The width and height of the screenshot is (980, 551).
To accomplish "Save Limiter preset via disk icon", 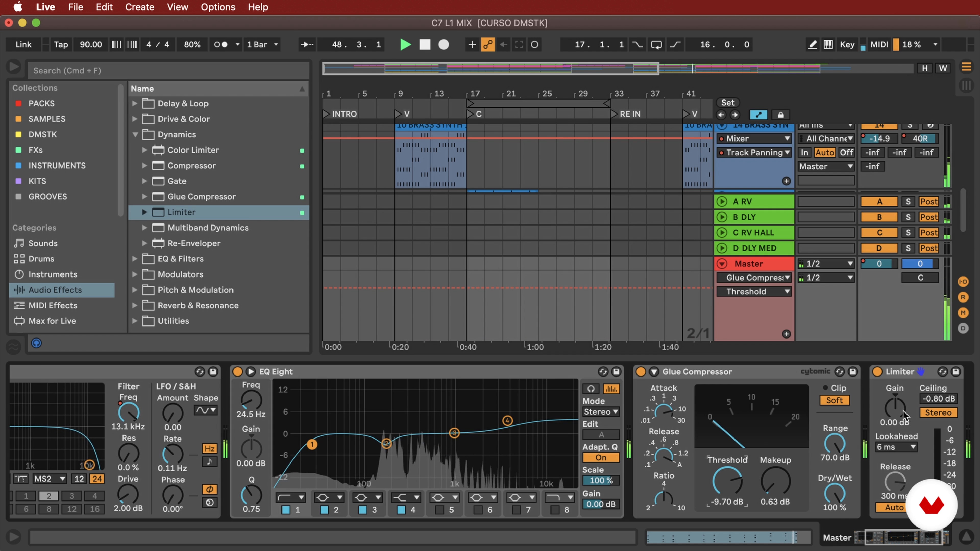I will 955,372.
